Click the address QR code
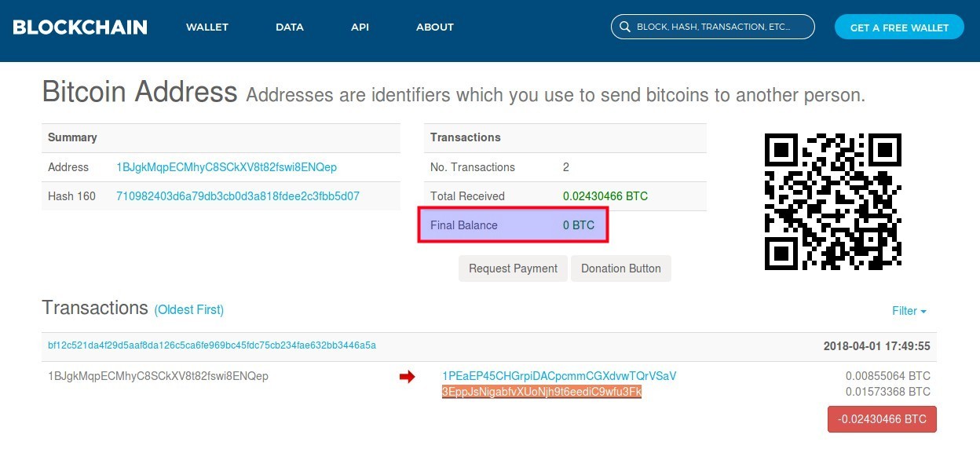 (832, 202)
